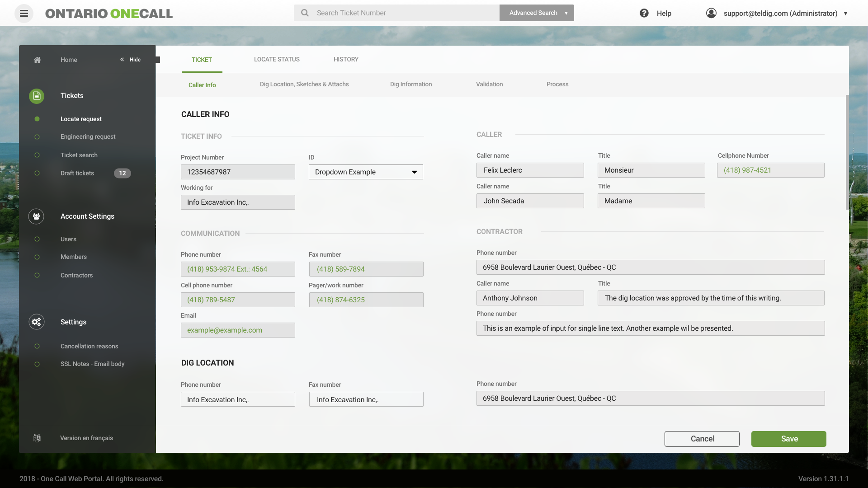Expand the Advanced Search dropdown arrow
The height and width of the screenshot is (488, 868).
coord(566,13)
